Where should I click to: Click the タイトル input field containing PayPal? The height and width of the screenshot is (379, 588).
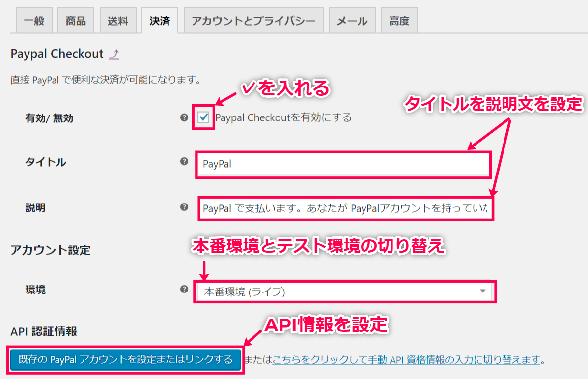[x=343, y=164]
